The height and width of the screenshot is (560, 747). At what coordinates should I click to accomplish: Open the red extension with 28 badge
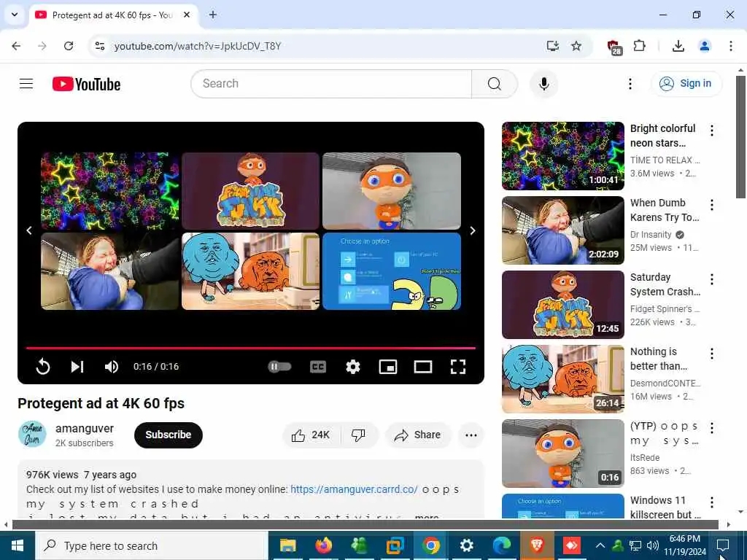tap(614, 47)
